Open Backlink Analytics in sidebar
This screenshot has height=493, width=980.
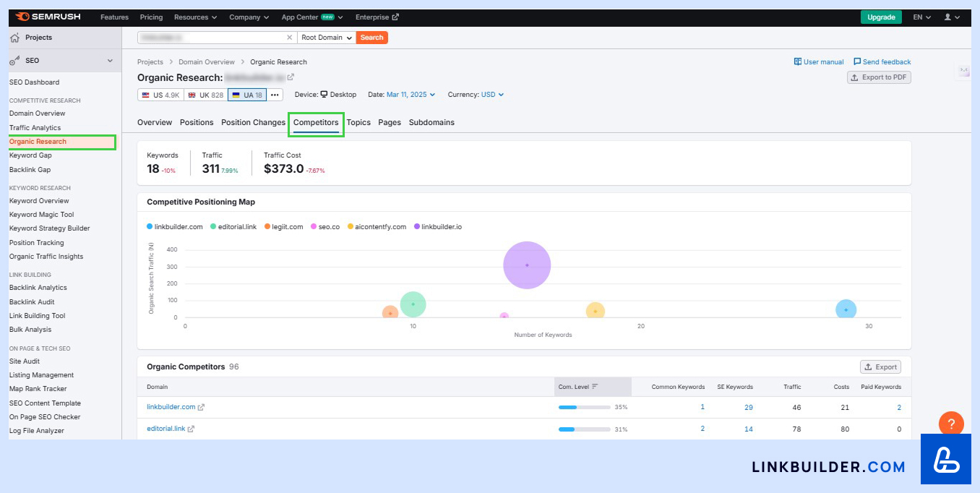pos(38,288)
